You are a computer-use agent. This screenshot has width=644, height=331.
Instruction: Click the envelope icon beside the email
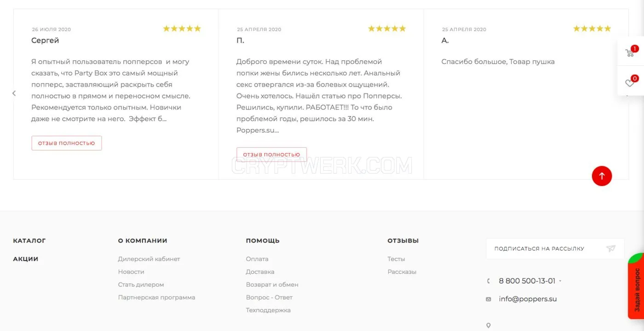[x=489, y=299]
